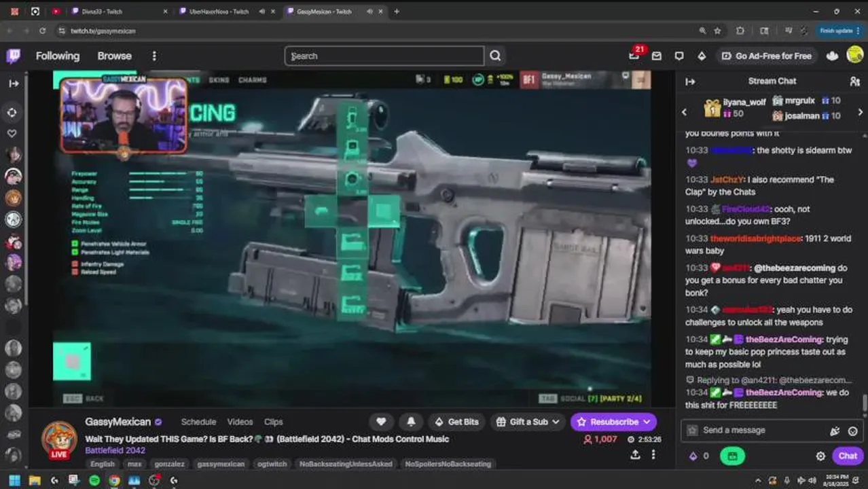Show previous gift leaderboard entry
This screenshot has width=868, height=489.
pyautogui.click(x=685, y=112)
